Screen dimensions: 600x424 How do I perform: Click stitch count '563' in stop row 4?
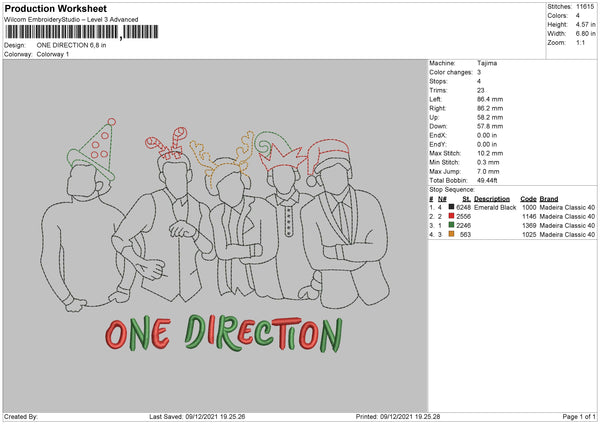(465, 235)
